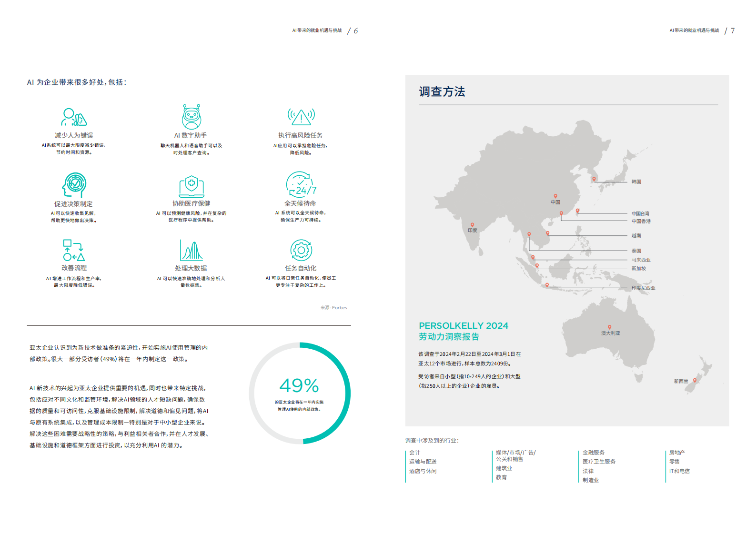The width and height of the screenshot is (756, 535).
Task: Click the map pin on 中国
Action: (x=555, y=196)
